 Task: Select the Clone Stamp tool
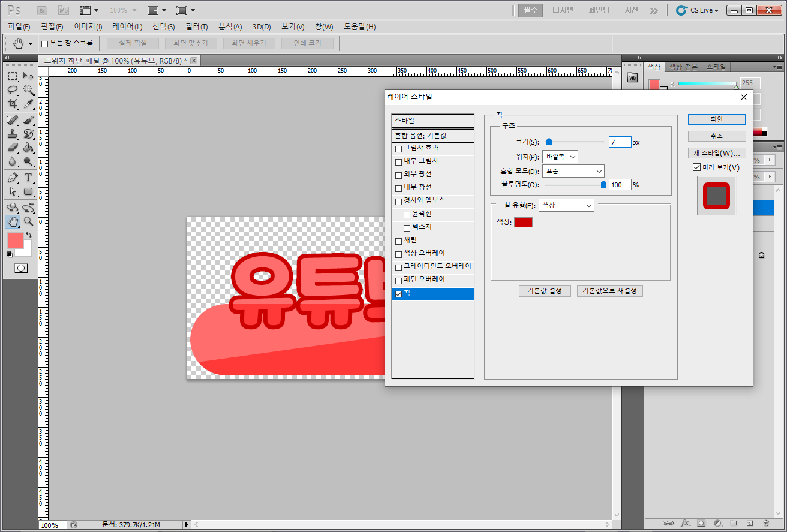coord(13,134)
